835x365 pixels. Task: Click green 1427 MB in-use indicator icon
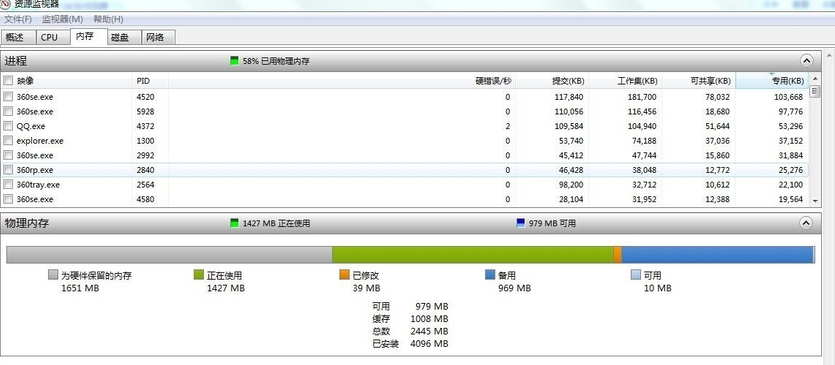234,223
